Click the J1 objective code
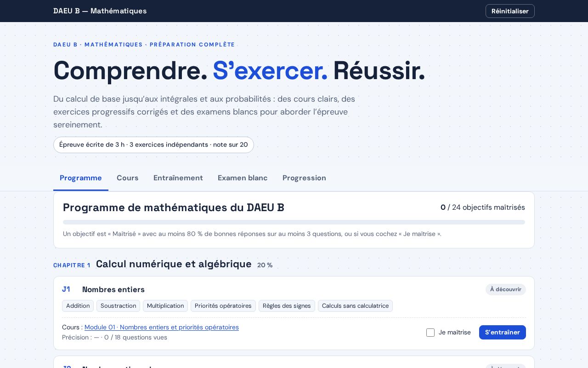The width and height of the screenshot is (588, 368). [66, 289]
